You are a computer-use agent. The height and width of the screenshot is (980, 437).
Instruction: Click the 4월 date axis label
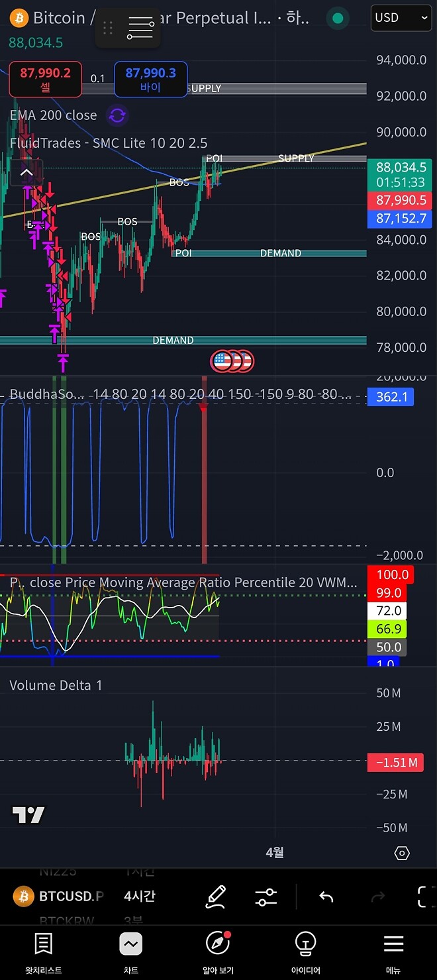point(275,853)
